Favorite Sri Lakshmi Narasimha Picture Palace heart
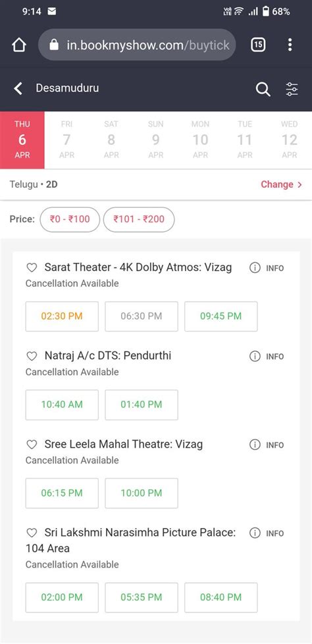 [x=32, y=533]
